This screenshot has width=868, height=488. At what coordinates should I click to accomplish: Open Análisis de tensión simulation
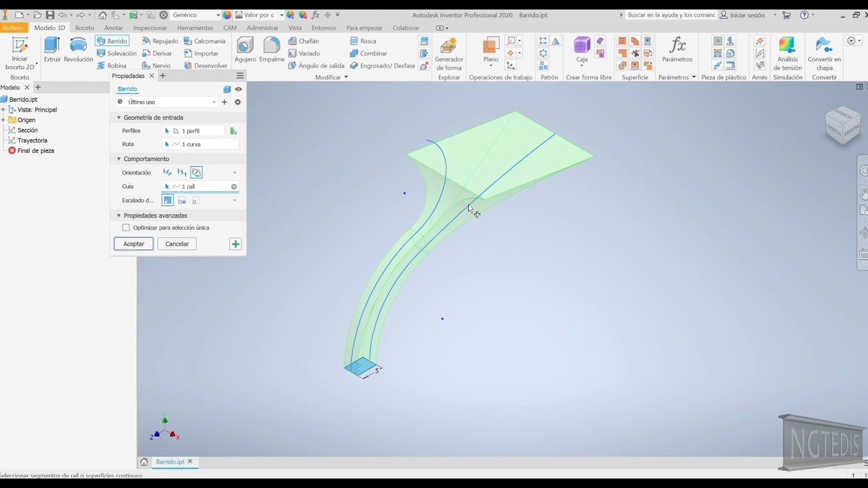787,54
